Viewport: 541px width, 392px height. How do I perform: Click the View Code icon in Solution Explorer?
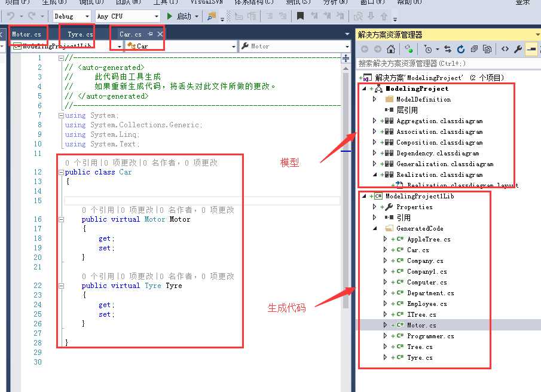[505, 50]
